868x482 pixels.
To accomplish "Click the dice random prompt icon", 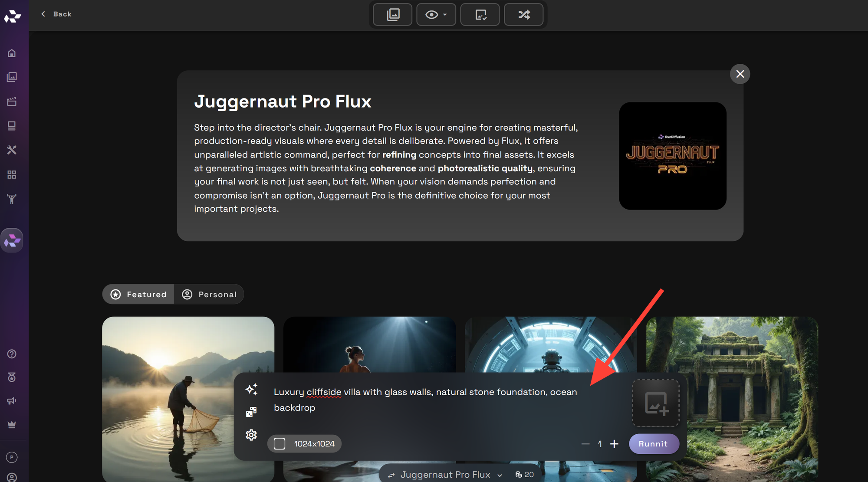I will point(251,412).
